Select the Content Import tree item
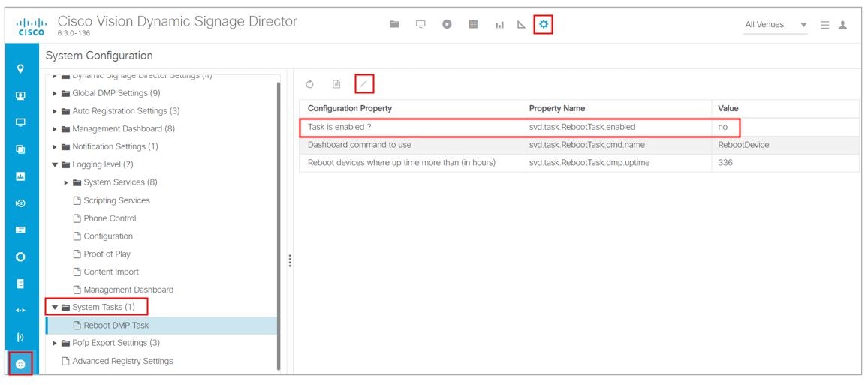Image resolution: width=868 pixels, height=385 pixels. pos(111,272)
